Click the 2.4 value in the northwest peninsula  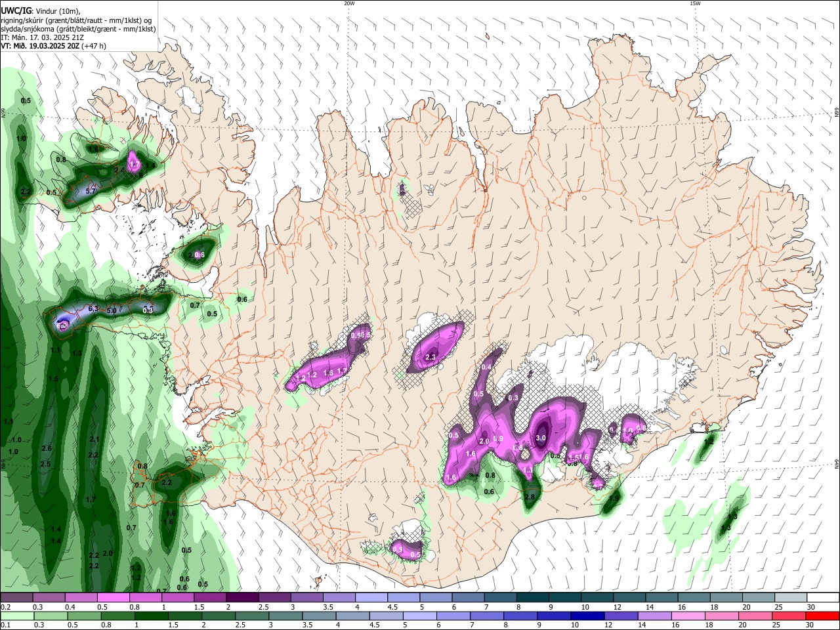[119, 170]
